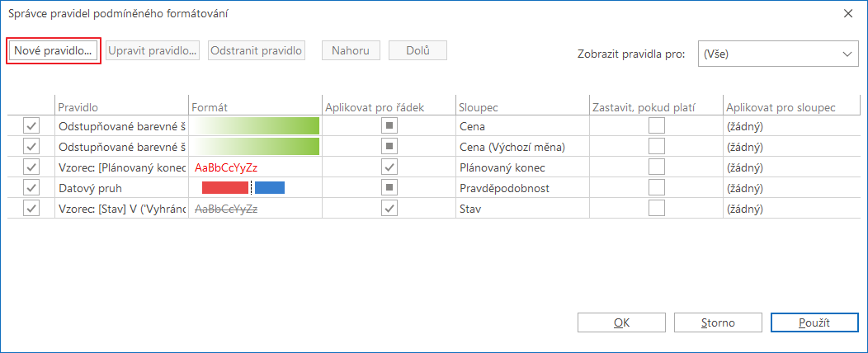868x353 pixels.
Task: Open Aplikovat pro sloupec cell for Pravděpodobnost row
Action: click(791, 188)
